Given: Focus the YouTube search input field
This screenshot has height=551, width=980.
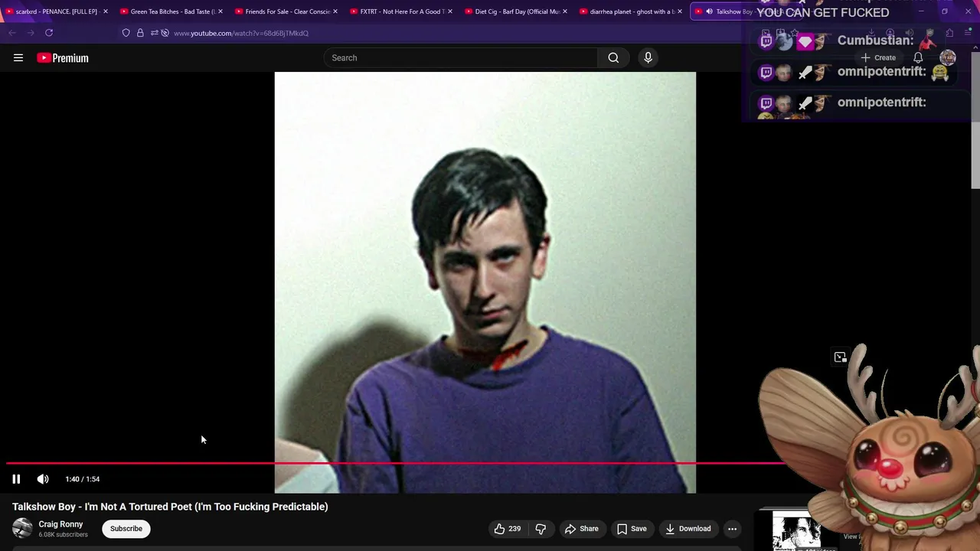Looking at the screenshot, I should tap(462, 57).
